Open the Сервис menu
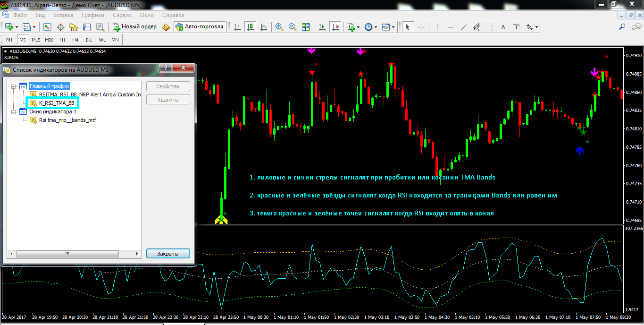 pos(122,15)
